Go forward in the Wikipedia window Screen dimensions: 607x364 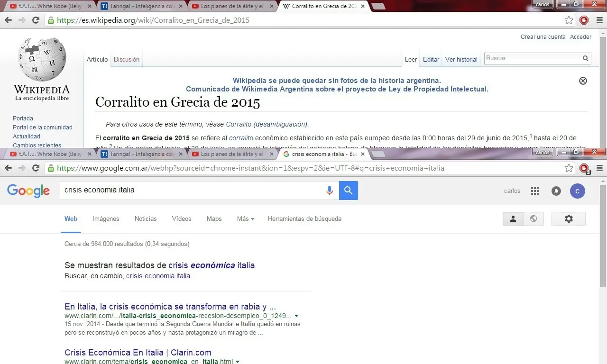point(22,20)
